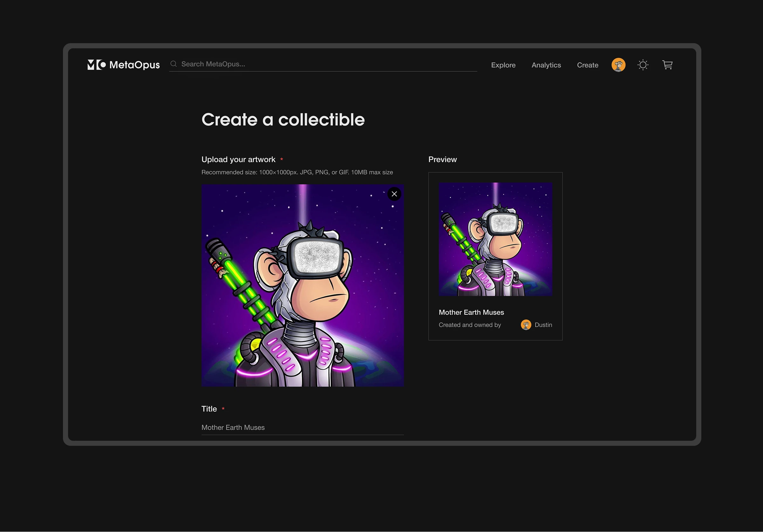Open the Create menu item
The width and height of the screenshot is (763, 532).
pyautogui.click(x=587, y=65)
